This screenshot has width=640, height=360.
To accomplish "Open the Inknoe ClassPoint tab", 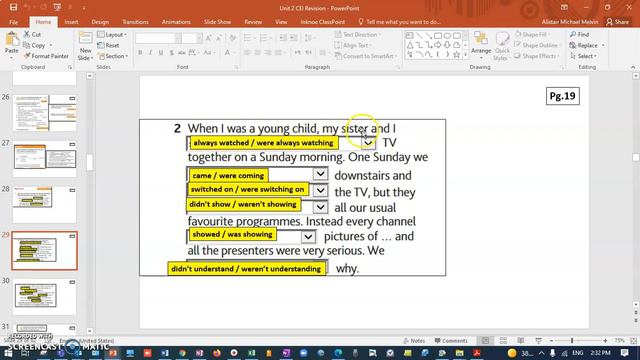I will [x=322, y=22].
